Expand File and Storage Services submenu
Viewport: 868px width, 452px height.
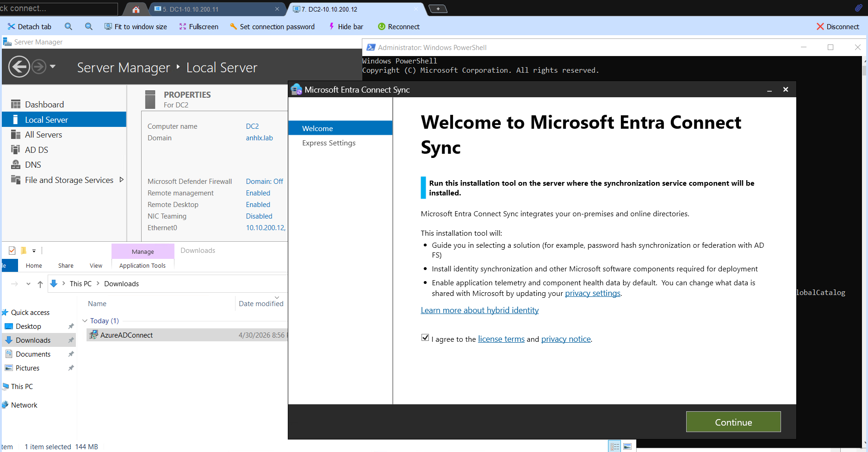[122, 180]
